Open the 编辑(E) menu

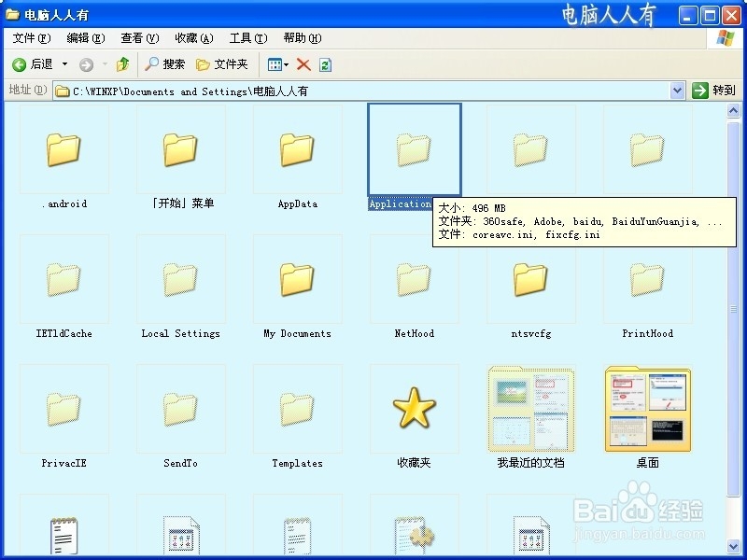coord(86,38)
